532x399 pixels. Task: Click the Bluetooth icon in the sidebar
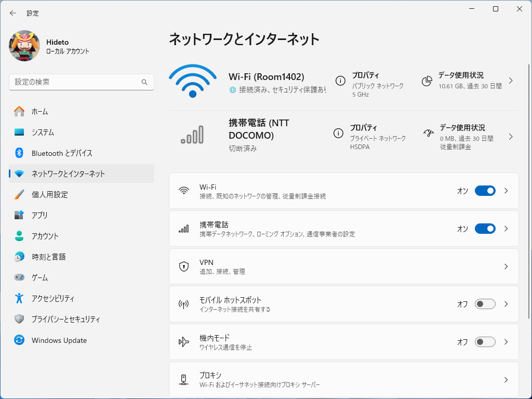[x=19, y=153]
